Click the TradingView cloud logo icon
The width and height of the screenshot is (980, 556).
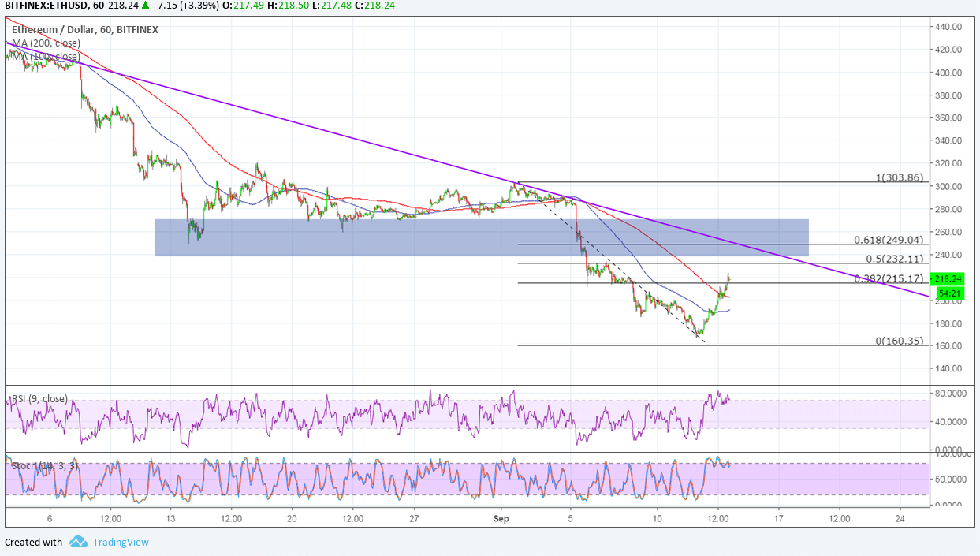77,542
